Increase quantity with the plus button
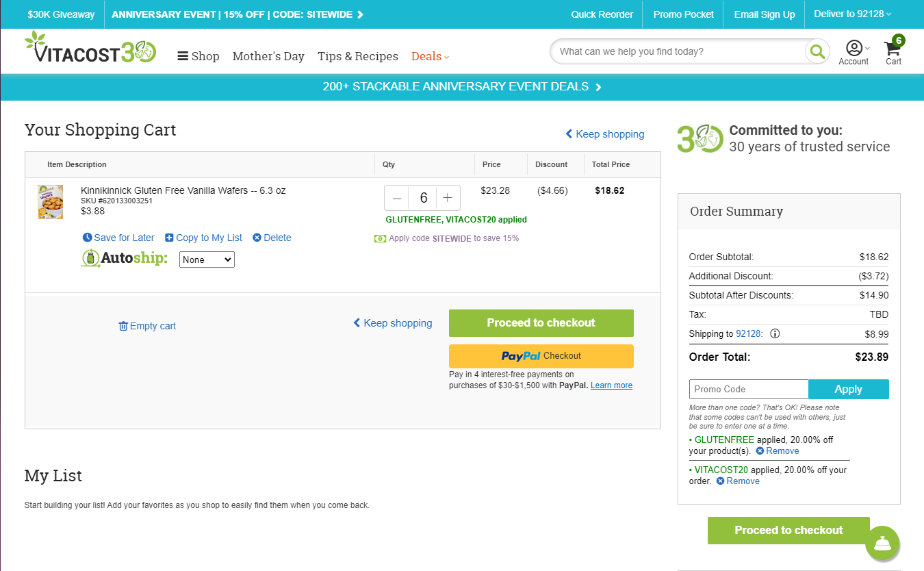The image size is (924, 571). click(x=448, y=198)
